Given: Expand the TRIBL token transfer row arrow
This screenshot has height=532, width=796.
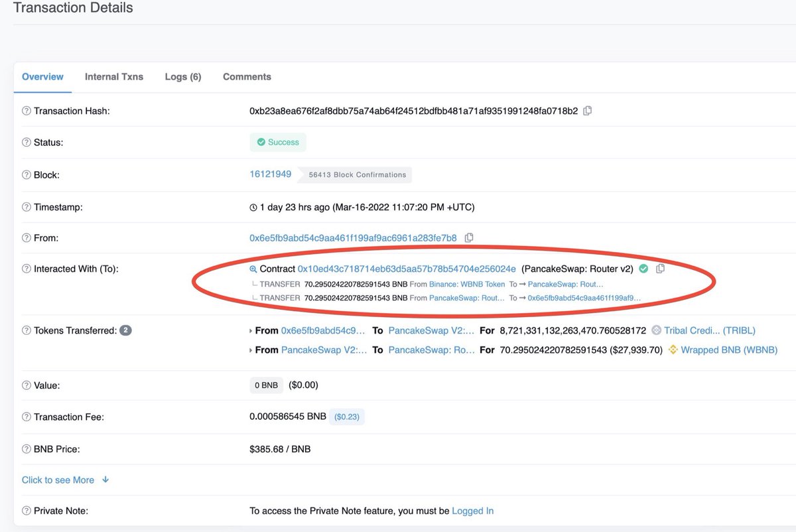Looking at the screenshot, I should point(251,331).
